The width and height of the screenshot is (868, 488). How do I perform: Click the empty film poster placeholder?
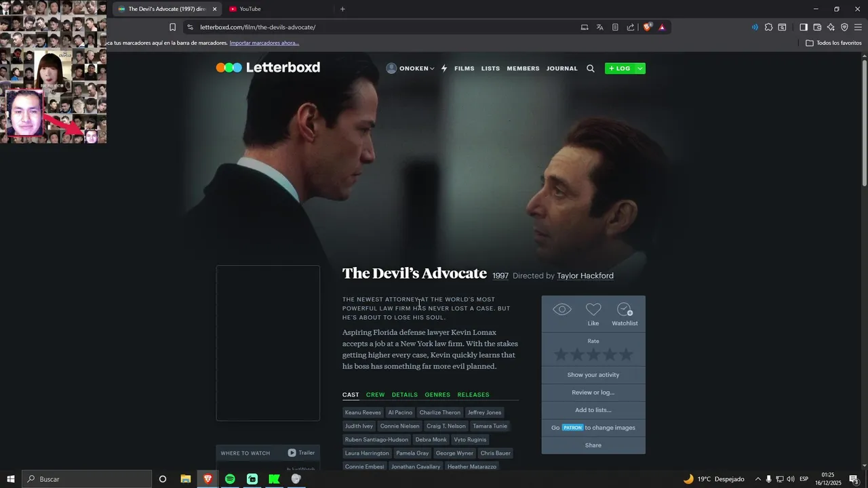[x=268, y=343]
